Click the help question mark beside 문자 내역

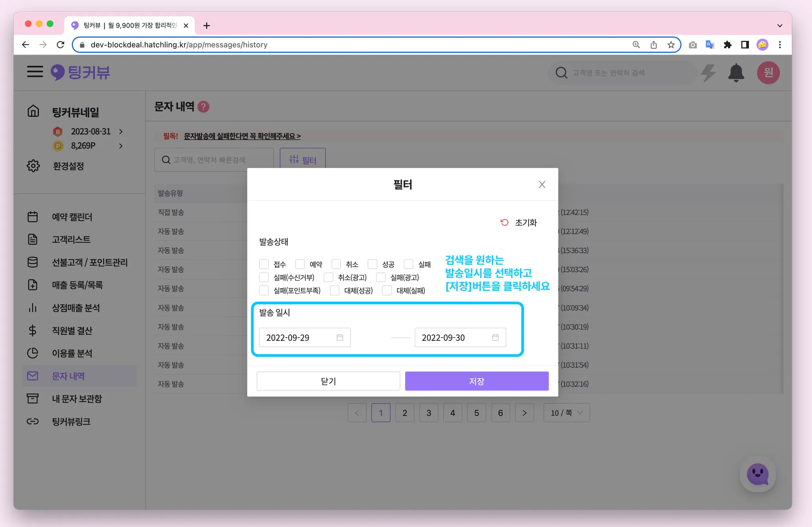pos(203,107)
